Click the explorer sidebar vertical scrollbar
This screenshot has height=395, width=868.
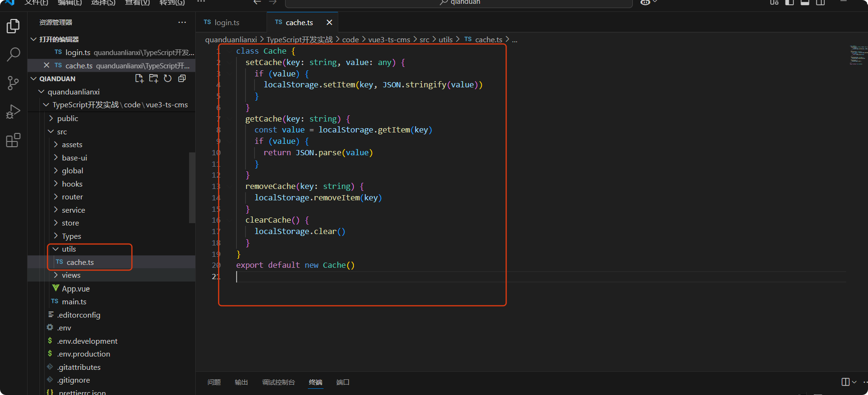192,188
